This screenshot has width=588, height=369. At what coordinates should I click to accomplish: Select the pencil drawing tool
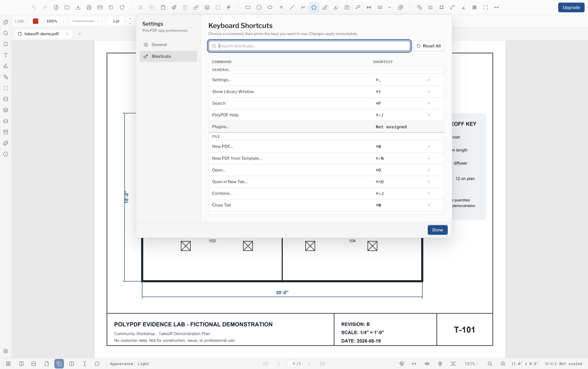point(325,7)
